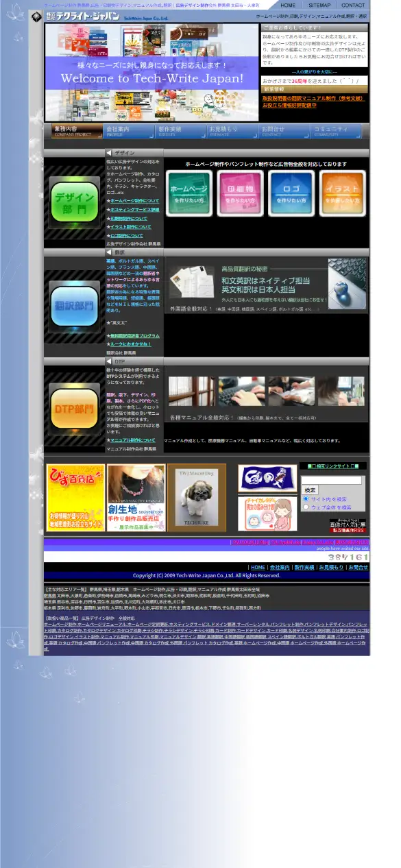The width and height of the screenshot is (401, 868).
Task: Open イラスト制作について link
Action: point(130,226)
